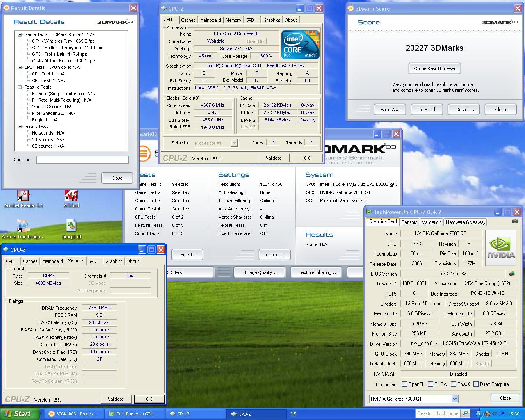Click the NVIDIA logo in GPU-Z
Image resolution: width=525 pixels, height=420 pixels.
(500, 248)
